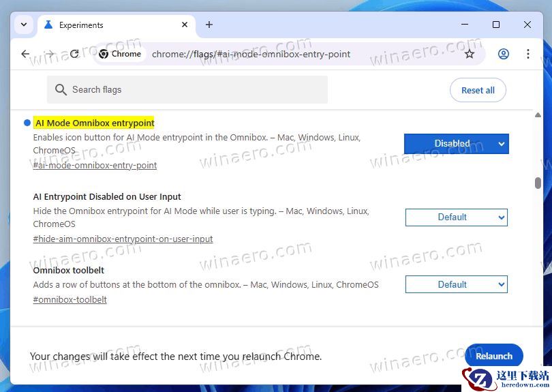
Task: Click the Omnibox toolbelt heading
Action: (69, 270)
